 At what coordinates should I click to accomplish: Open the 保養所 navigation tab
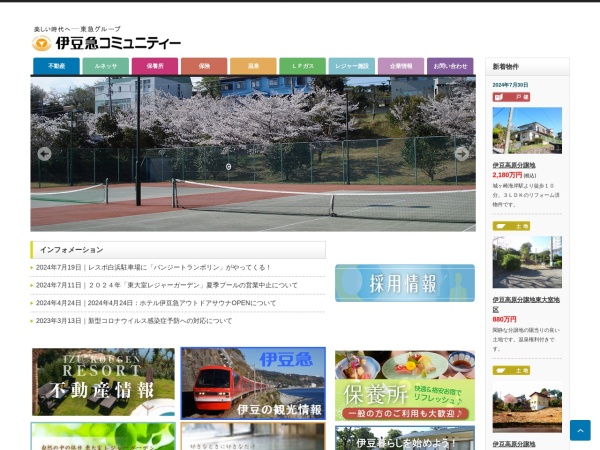coord(155,66)
